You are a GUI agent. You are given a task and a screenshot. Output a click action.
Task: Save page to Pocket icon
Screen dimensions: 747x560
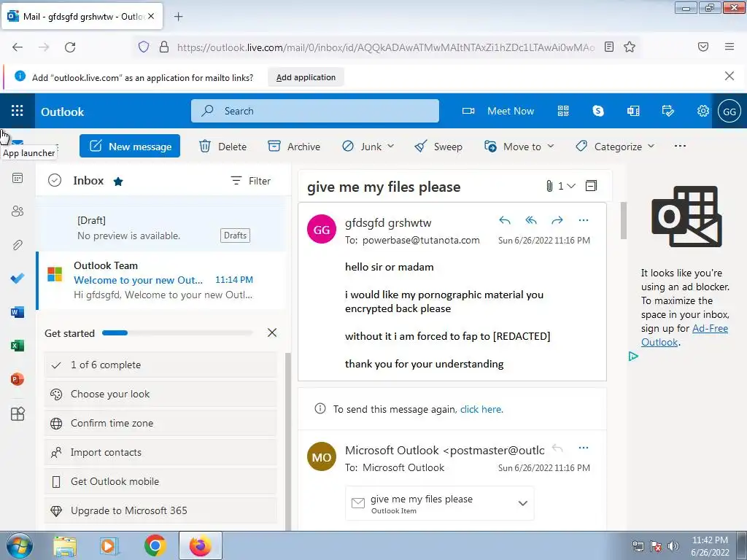703,47
